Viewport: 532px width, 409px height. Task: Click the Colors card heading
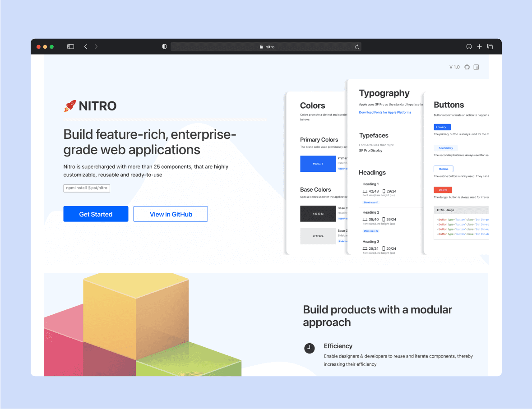click(x=313, y=106)
